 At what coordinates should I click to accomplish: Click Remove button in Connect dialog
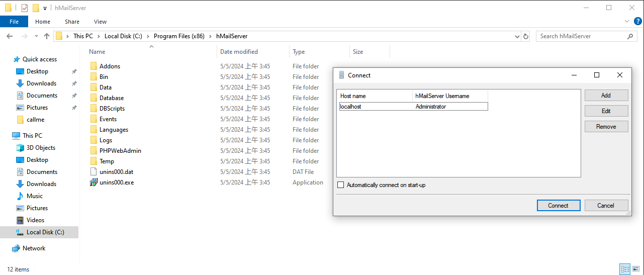[x=606, y=127]
